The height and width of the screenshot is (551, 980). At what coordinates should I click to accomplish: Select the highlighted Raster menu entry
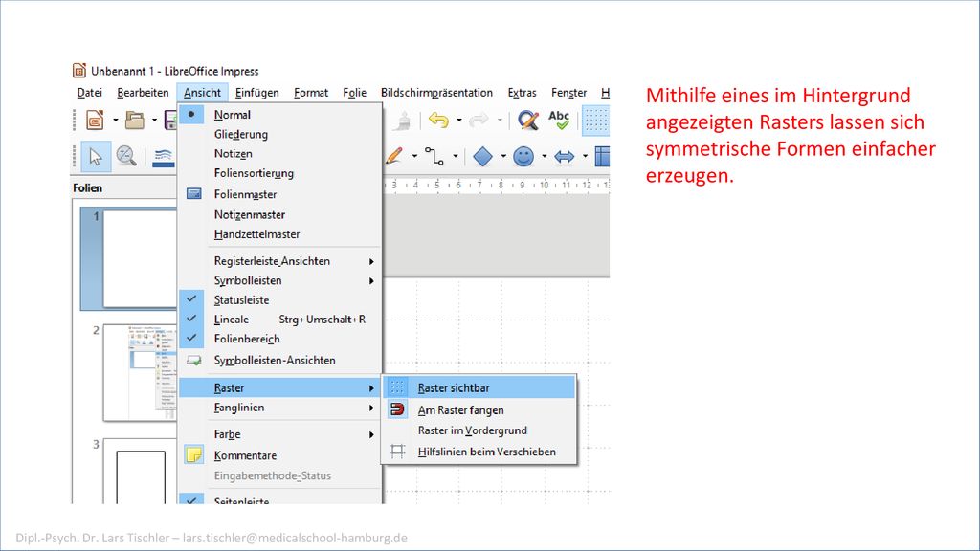(x=279, y=387)
